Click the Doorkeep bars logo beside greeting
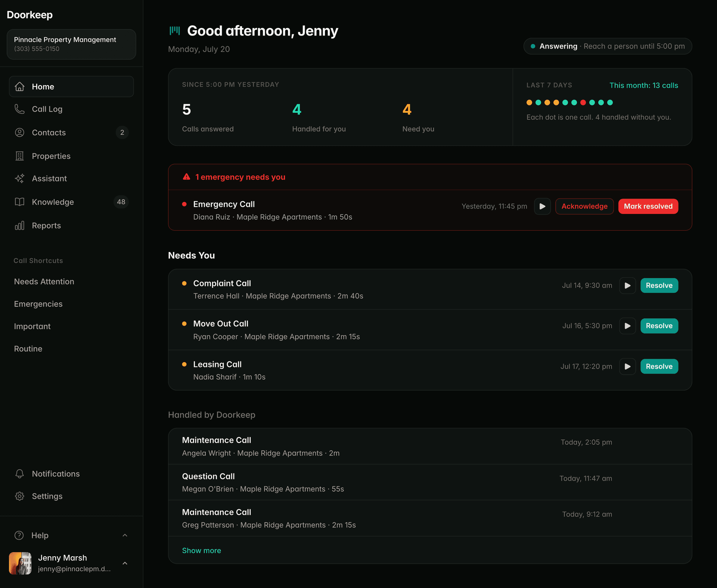The image size is (717, 588). [174, 31]
